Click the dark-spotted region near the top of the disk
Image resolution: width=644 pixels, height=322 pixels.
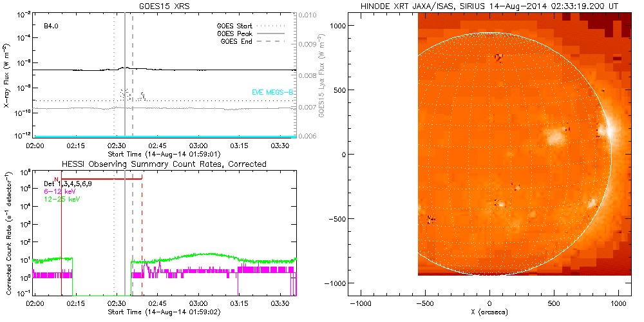[498, 57]
